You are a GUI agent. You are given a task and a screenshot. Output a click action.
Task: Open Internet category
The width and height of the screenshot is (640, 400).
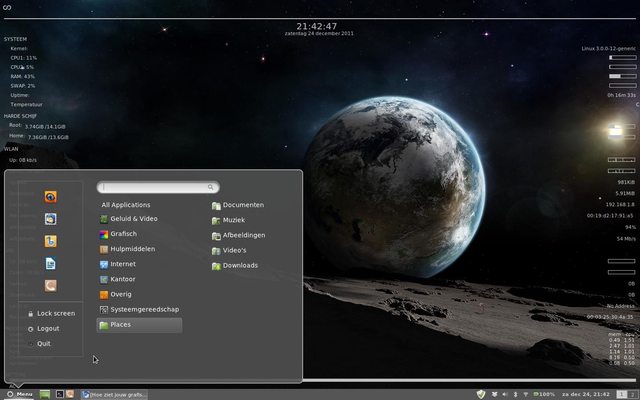[x=118, y=264]
